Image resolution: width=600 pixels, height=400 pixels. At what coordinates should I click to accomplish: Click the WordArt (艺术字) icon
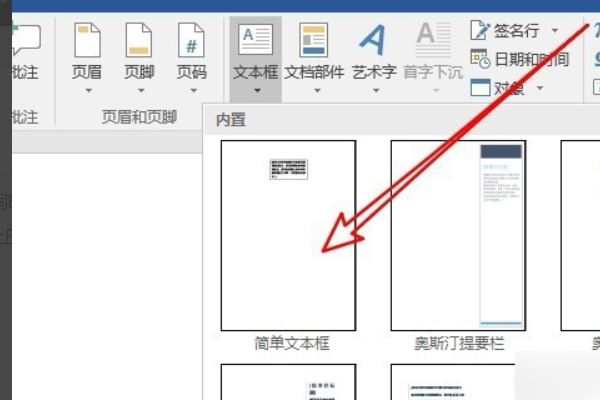[x=372, y=39]
